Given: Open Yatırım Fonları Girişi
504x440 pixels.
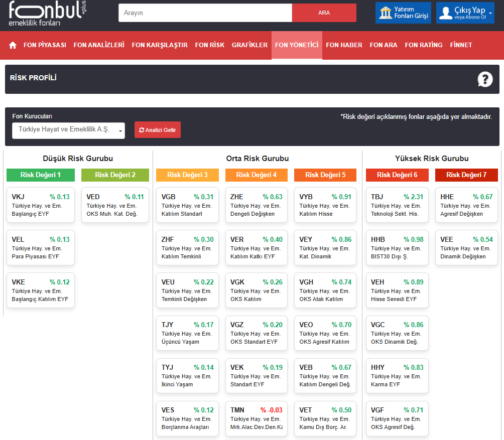Looking at the screenshot, I should coord(403,13).
